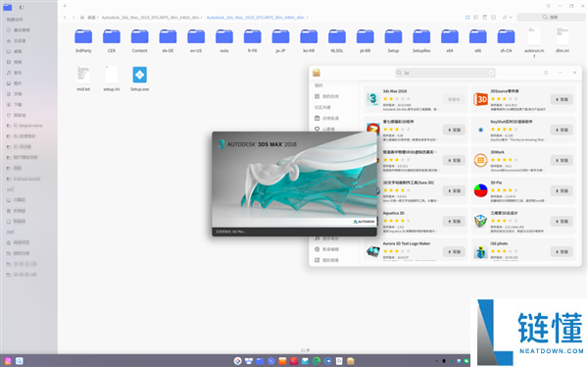Open the eula folder
This screenshot has height=367, width=588.
[x=224, y=40]
